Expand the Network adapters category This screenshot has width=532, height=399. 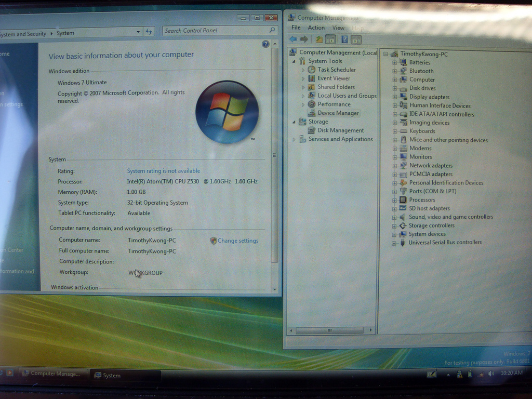394,166
